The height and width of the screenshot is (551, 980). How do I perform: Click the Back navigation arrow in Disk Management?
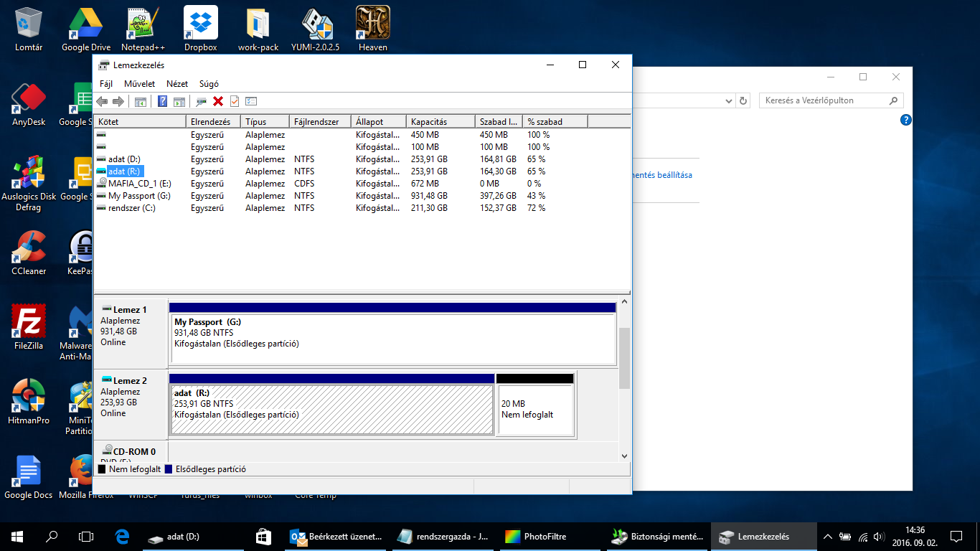pos(101,101)
